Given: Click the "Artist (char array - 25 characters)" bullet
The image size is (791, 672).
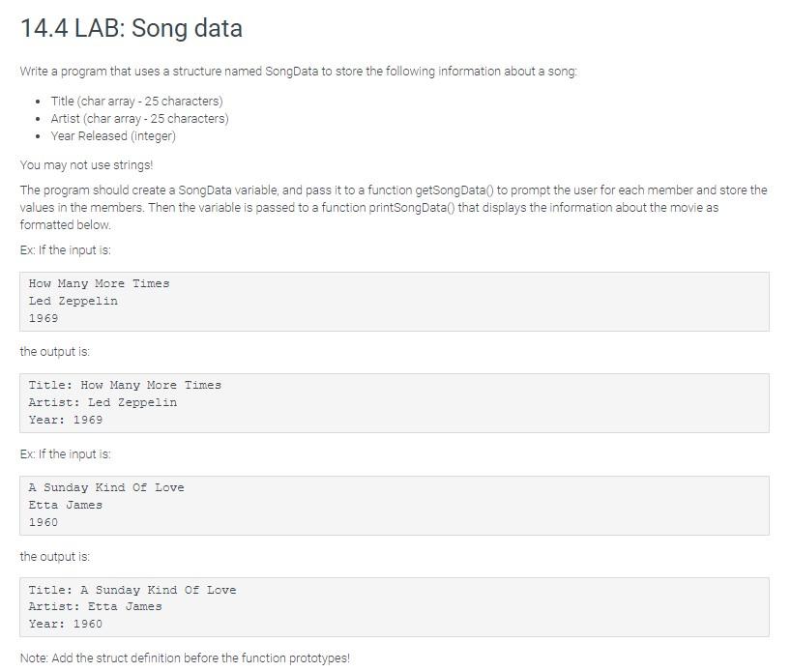Looking at the screenshot, I should point(139,119).
